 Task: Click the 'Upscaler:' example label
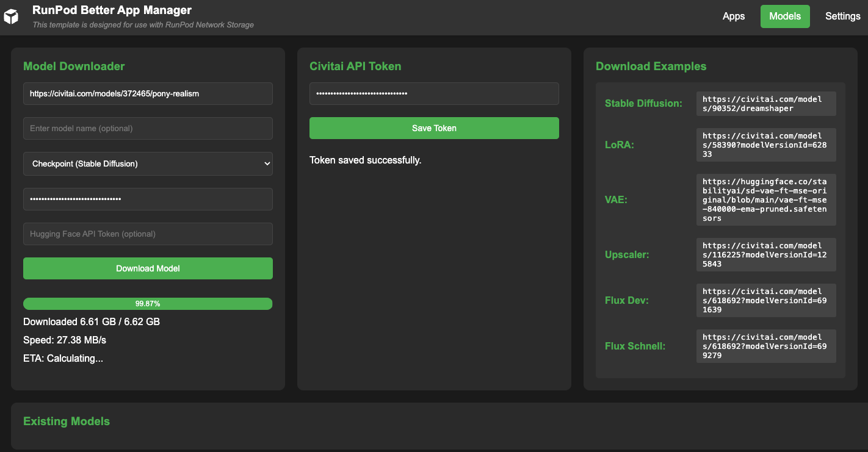[x=627, y=255]
